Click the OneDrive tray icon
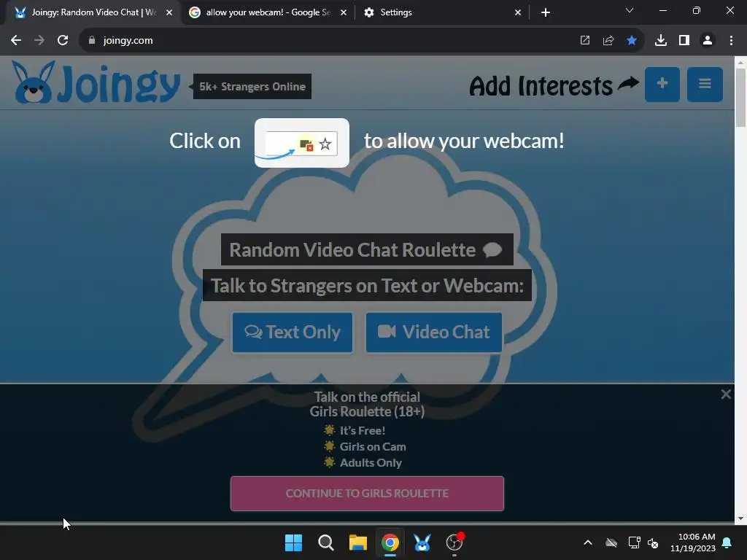The image size is (747, 560). click(611, 542)
